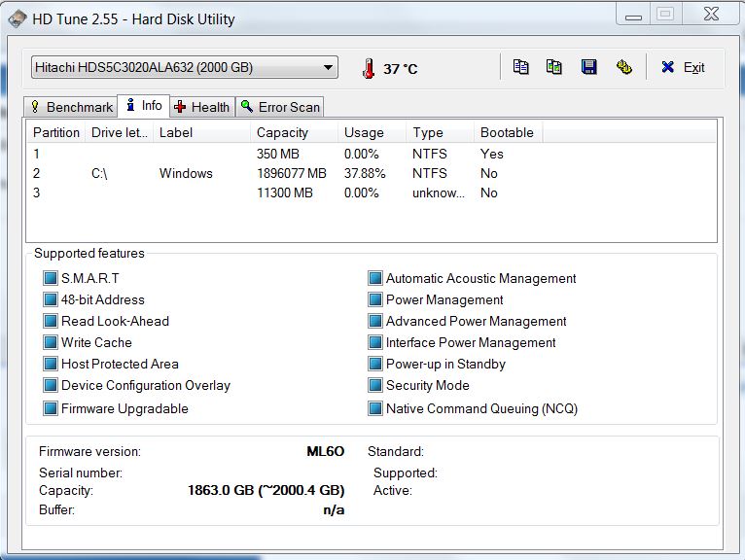Select partition 1 row with 350 MB

tap(372, 154)
